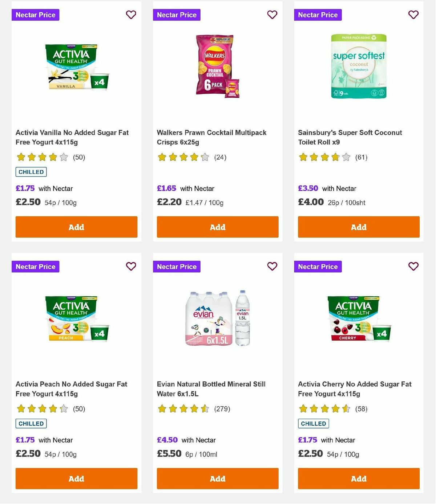The width and height of the screenshot is (436, 504).
Task: Add Evian mineral water to trolley
Action: pyautogui.click(x=217, y=479)
